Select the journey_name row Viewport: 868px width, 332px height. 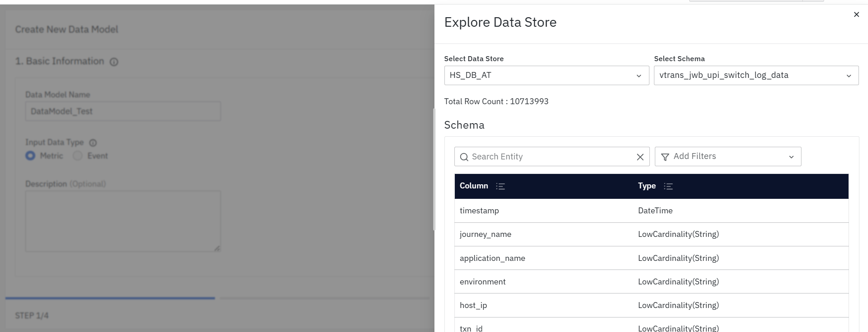click(651, 234)
